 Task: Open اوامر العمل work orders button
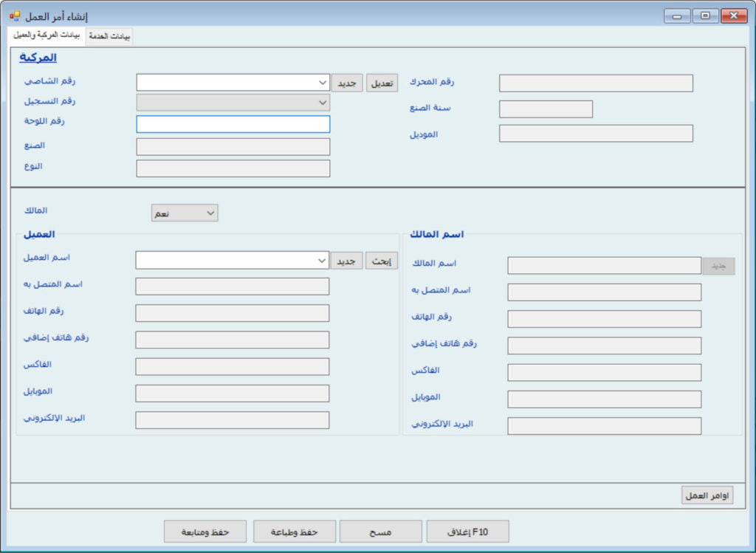tap(707, 495)
